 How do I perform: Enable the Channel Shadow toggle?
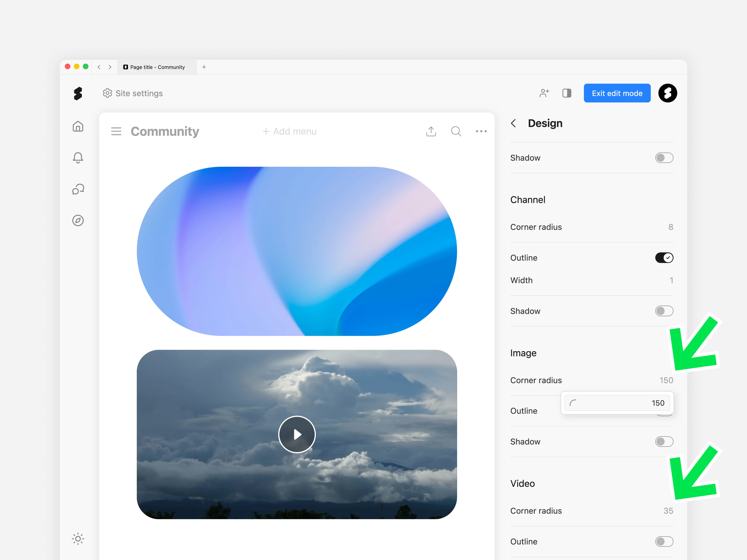664,311
